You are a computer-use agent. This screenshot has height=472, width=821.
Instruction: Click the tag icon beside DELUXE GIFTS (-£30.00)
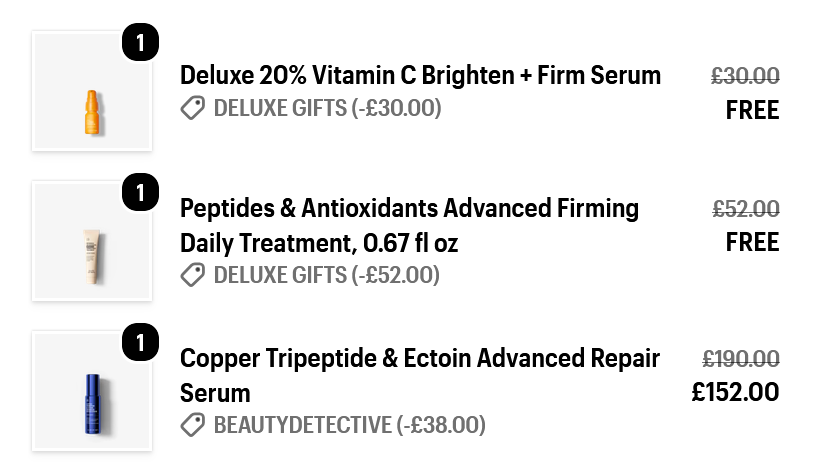click(x=193, y=108)
